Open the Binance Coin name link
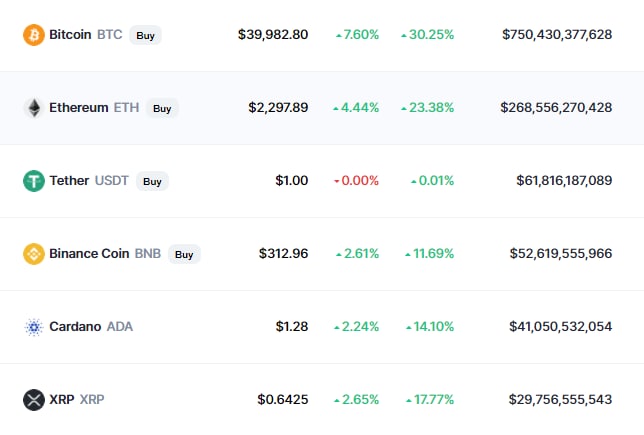This screenshot has height=435, width=644. (89, 254)
